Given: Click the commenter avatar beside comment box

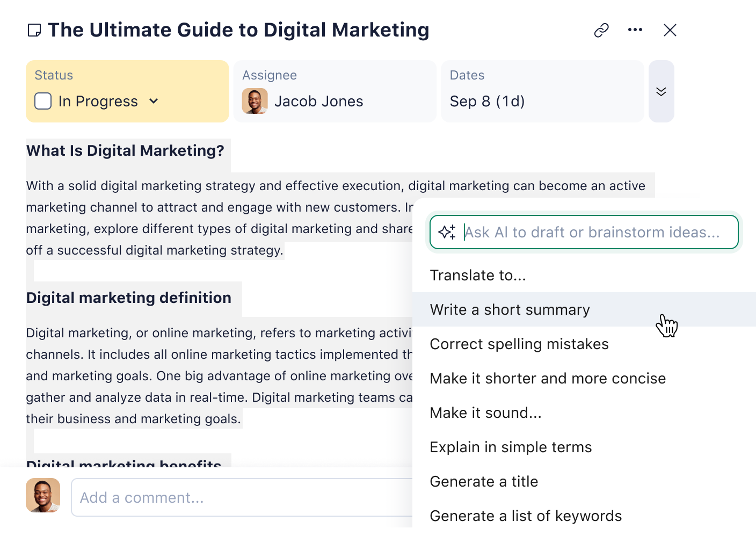Looking at the screenshot, I should [x=43, y=495].
